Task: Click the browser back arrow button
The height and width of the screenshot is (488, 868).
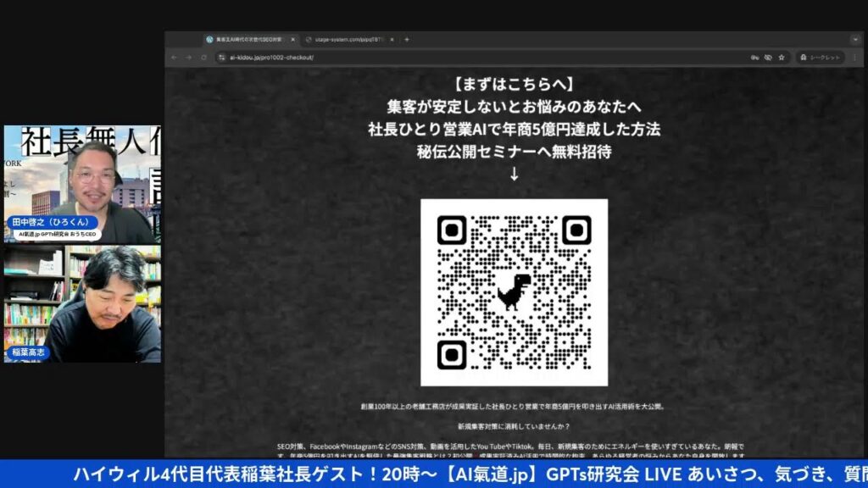Action: pos(175,58)
